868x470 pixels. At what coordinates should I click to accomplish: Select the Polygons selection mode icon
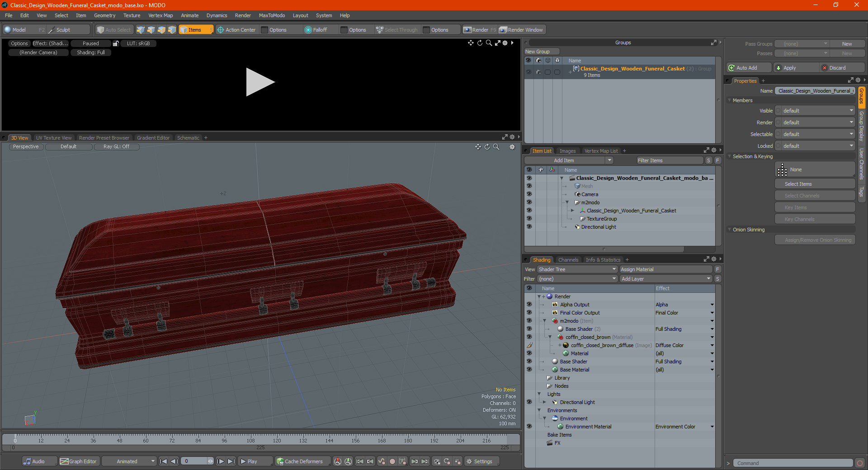coord(161,30)
